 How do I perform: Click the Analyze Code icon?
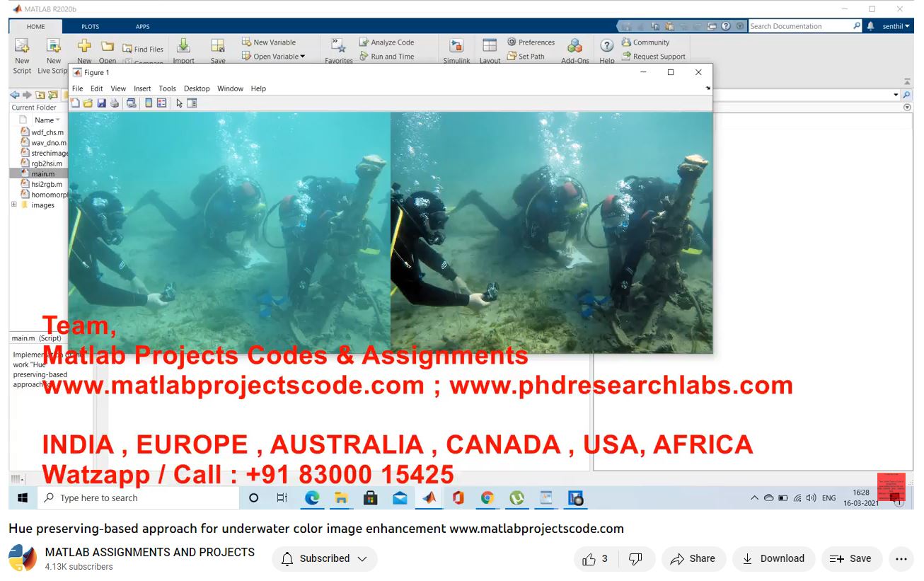(x=364, y=42)
